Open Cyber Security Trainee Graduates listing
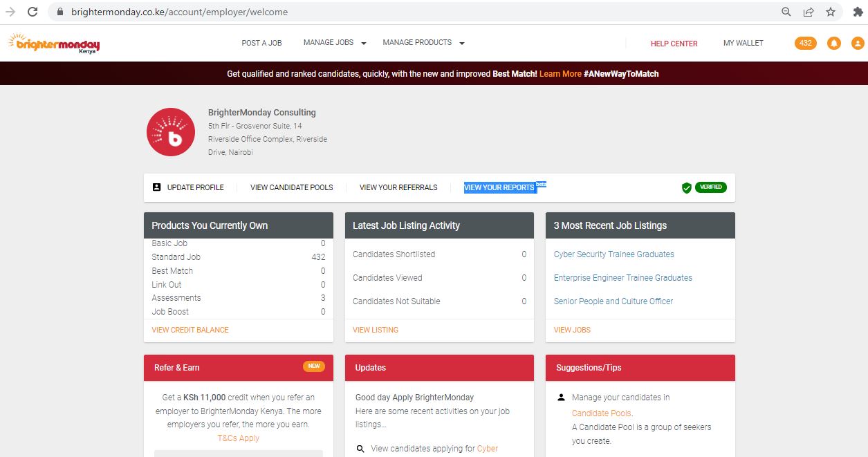Screen dimensions: 868x457 click(x=614, y=254)
